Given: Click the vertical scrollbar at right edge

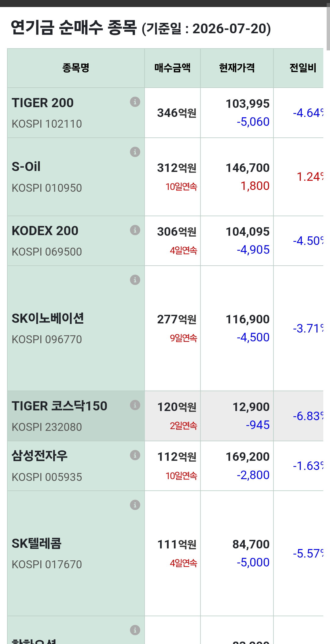Looking at the screenshot, I should click(328, 27).
